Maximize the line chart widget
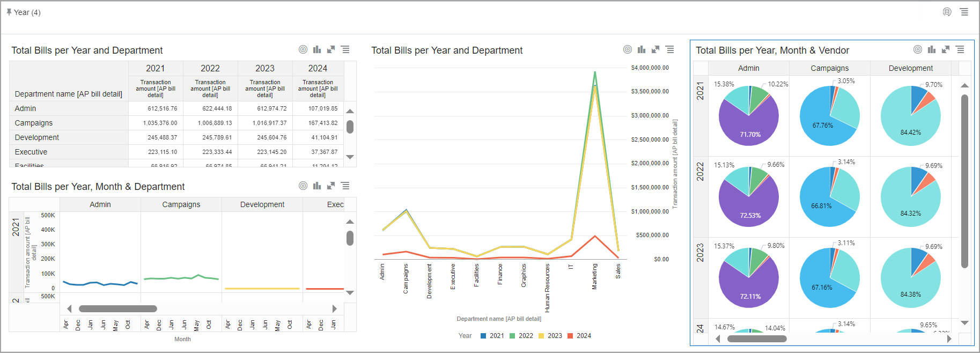 pyautogui.click(x=655, y=49)
